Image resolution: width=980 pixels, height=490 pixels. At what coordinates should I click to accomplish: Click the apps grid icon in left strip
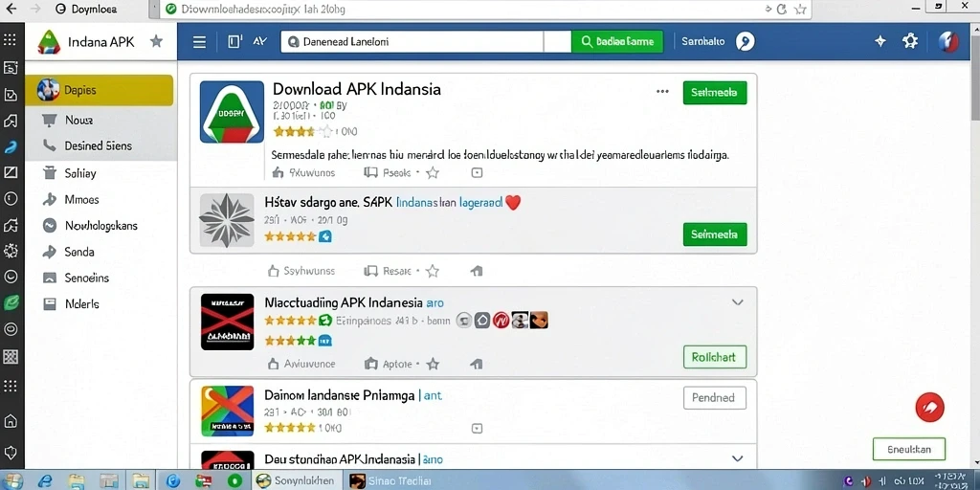10,40
